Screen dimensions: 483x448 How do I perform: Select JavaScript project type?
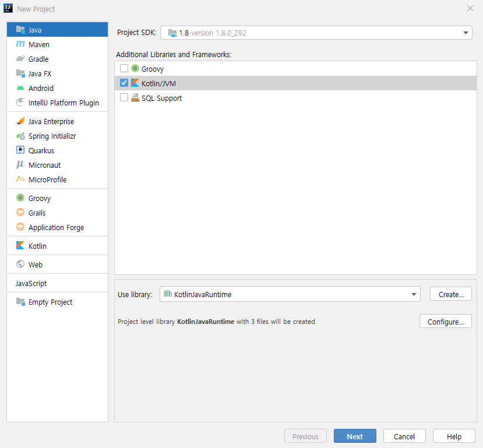(57, 283)
